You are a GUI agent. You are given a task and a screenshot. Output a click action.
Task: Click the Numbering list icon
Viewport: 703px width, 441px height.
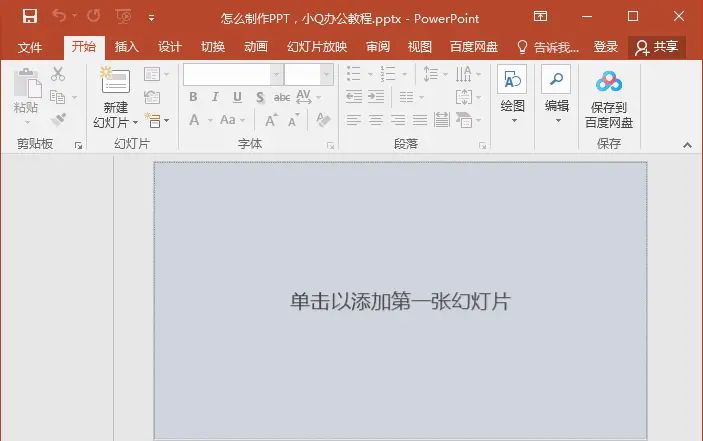coord(387,74)
